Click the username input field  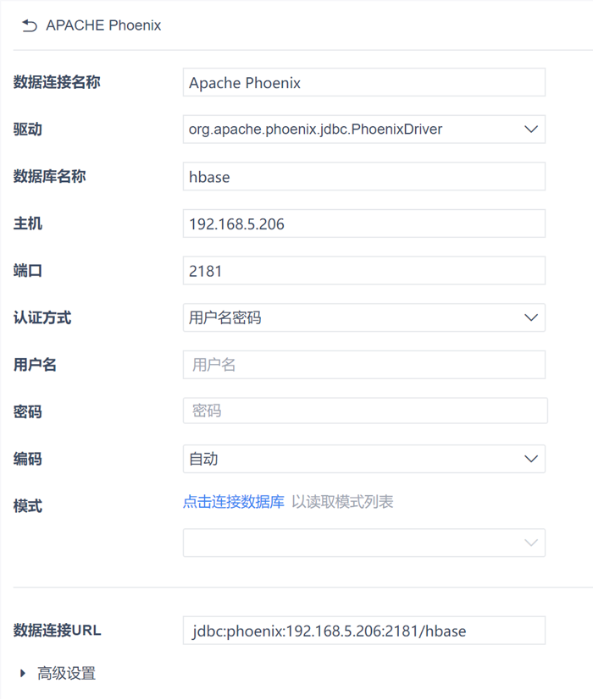pos(363,365)
